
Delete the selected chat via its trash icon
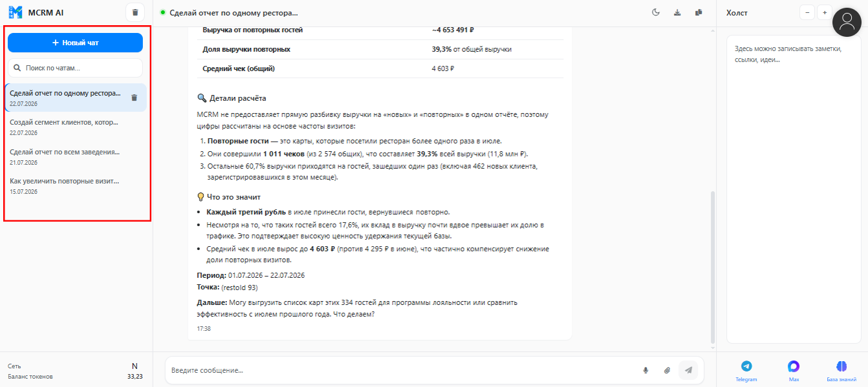point(135,98)
